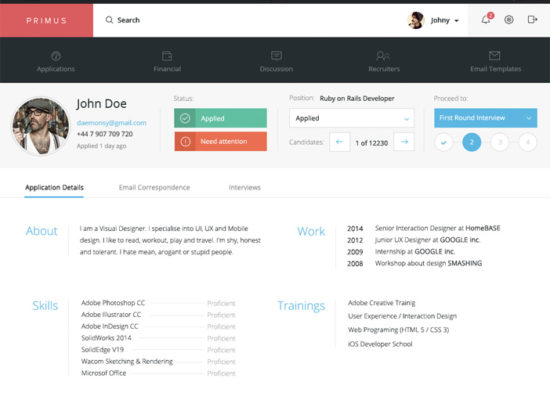The width and height of the screenshot is (550, 400).
Task: Open the Financial wallet icon
Action: (167, 55)
